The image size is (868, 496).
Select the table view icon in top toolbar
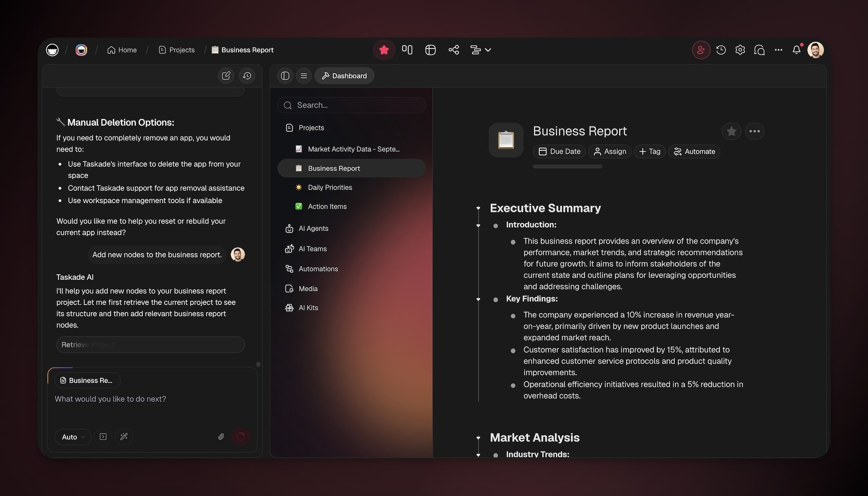click(430, 50)
